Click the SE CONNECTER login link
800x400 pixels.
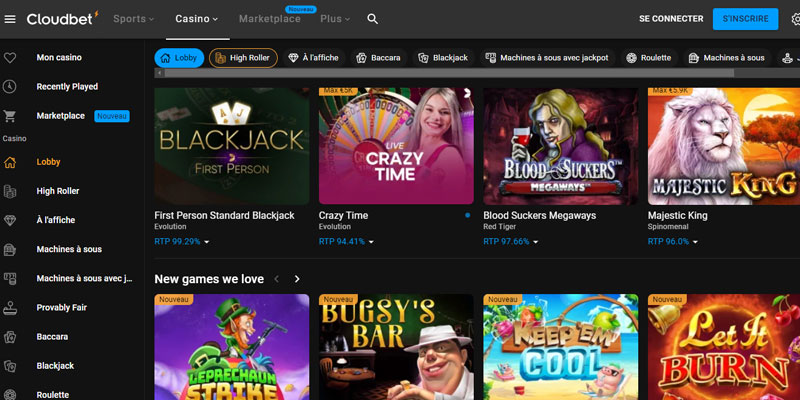671,19
